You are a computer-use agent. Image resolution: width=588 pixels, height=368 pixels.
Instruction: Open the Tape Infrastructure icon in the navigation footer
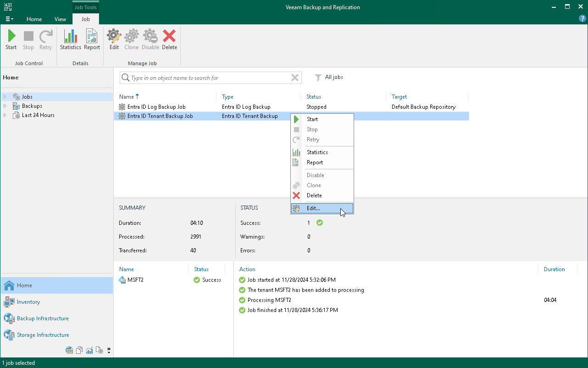[x=70, y=351]
